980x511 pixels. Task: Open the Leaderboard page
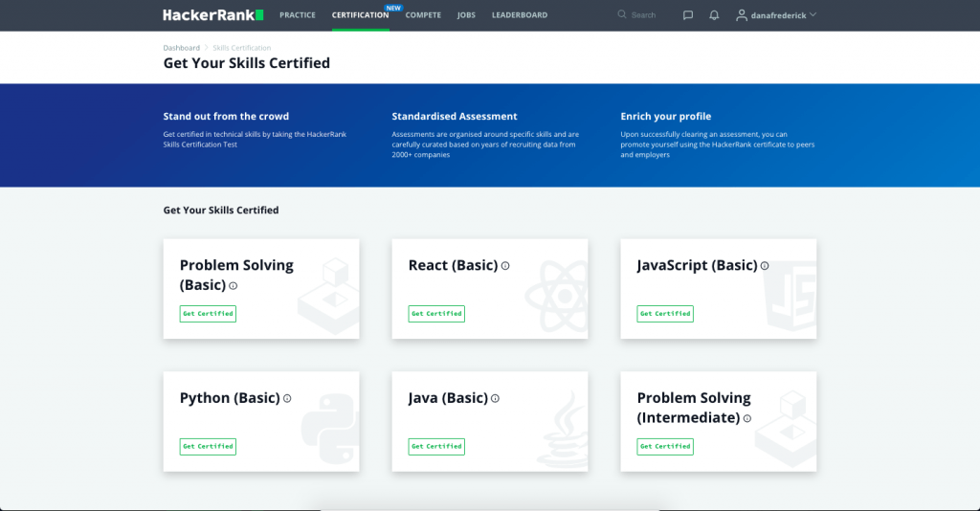[x=520, y=15]
